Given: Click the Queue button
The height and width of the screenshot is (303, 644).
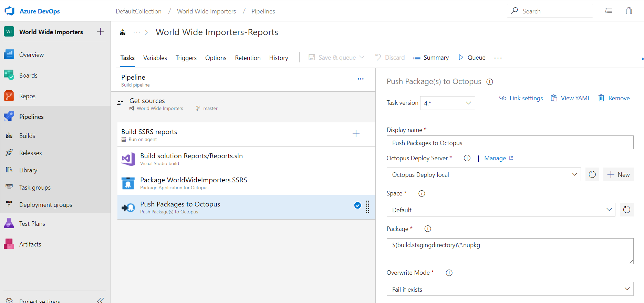Looking at the screenshot, I should click(x=472, y=58).
